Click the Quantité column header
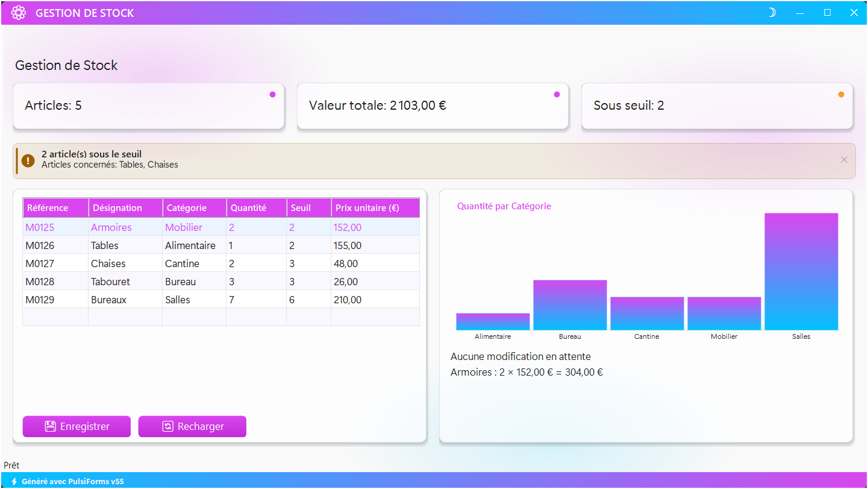Image resolution: width=868 pixels, height=489 pixels. (x=257, y=208)
